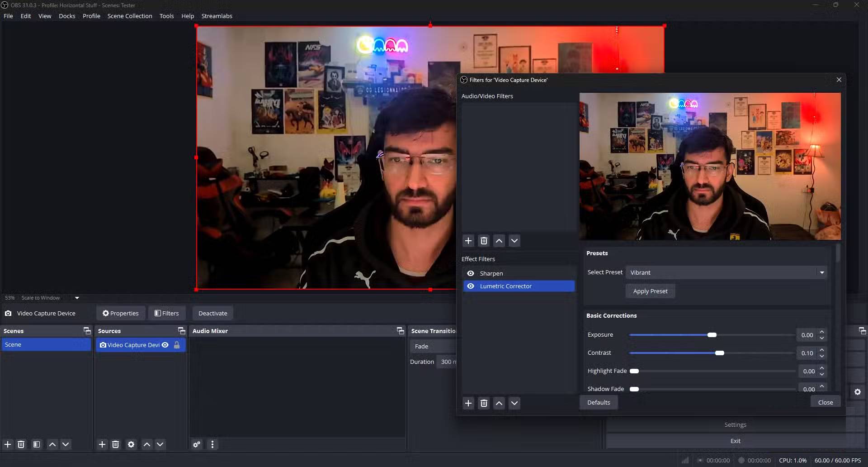Open the Select Preset dropdown showing Vibrant

(x=726, y=272)
